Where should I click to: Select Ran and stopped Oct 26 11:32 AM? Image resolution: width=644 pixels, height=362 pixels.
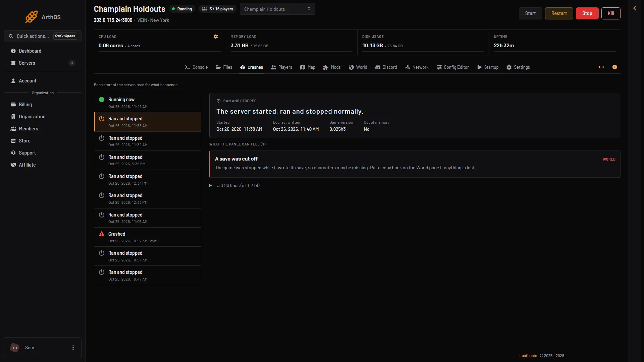(148, 141)
